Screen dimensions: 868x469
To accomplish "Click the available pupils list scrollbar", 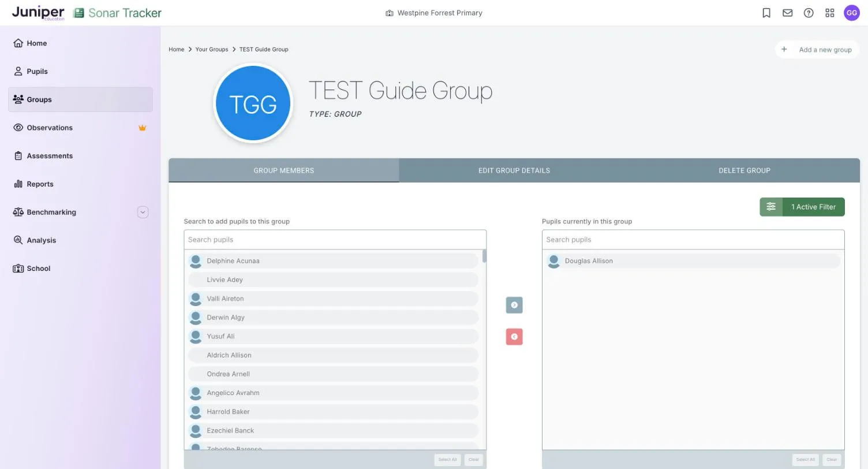I will click(x=484, y=256).
